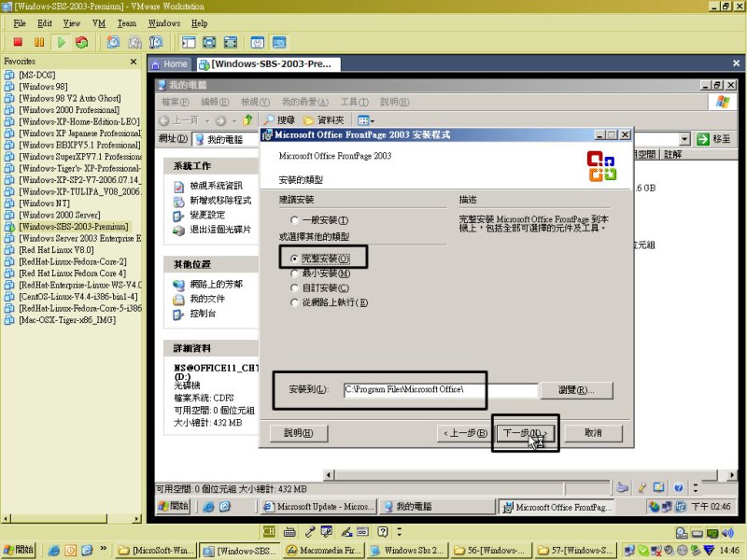Open the Windows menu in VMware
The height and width of the screenshot is (560, 747).
pos(164,23)
